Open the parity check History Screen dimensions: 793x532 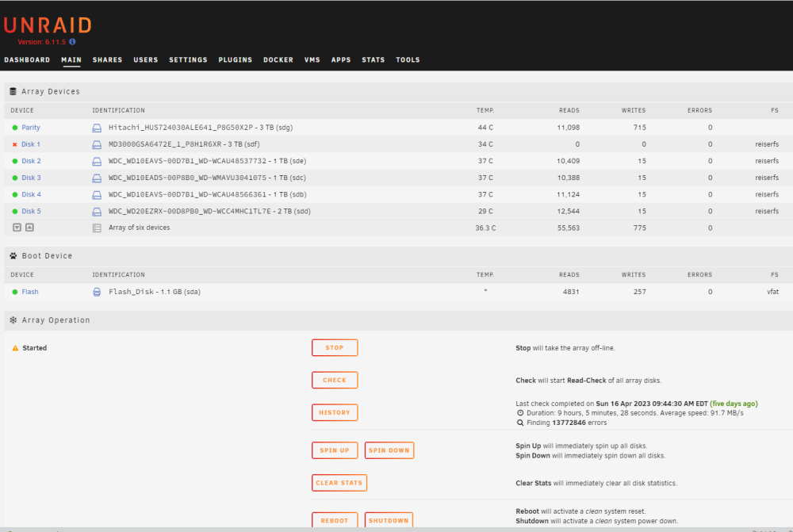point(335,412)
